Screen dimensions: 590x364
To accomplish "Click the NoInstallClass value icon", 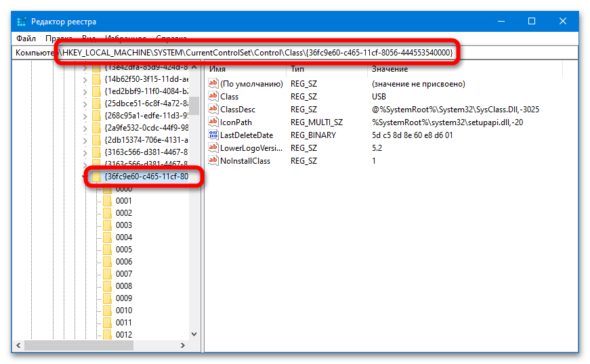I will tap(214, 161).
